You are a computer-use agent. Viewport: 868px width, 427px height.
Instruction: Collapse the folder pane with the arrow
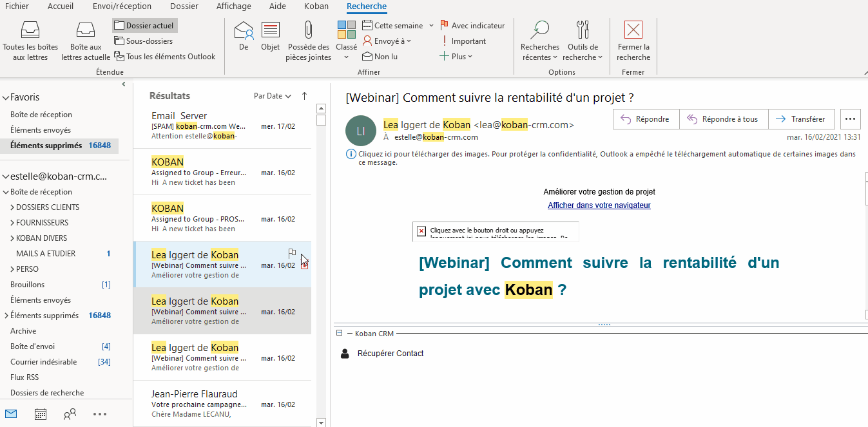(124, 84)
